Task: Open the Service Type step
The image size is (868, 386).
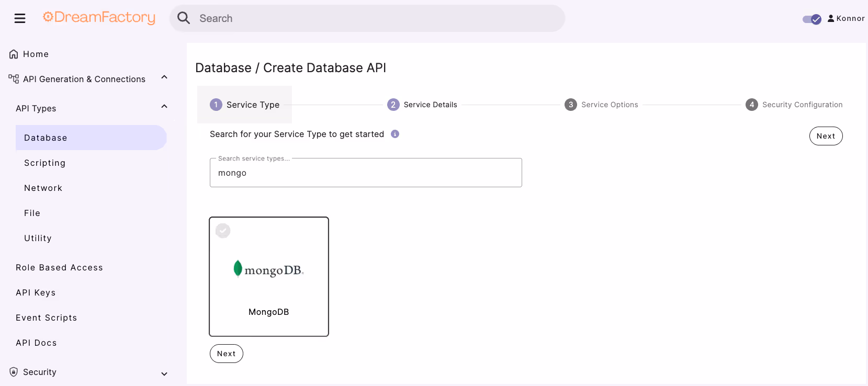Action: coord(244,105)
